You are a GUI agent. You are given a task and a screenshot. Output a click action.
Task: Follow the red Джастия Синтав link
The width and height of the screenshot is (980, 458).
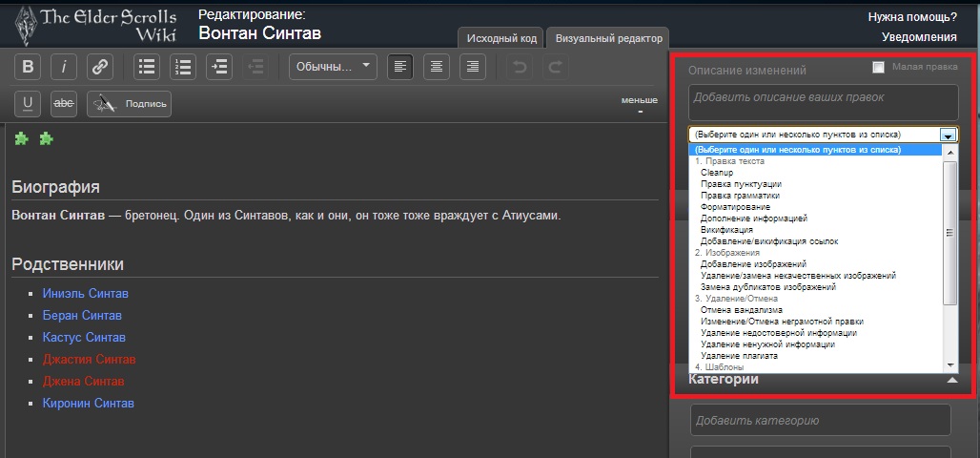[89, 359]
